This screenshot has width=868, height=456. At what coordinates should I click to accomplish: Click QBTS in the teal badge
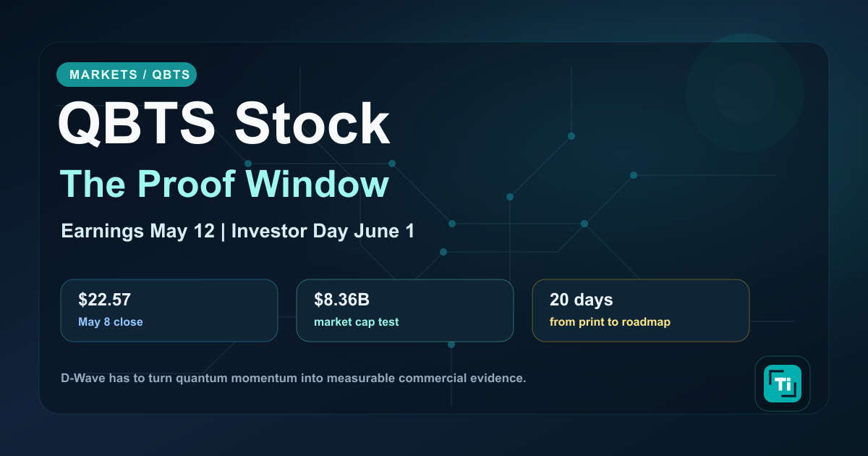[x=171, y=75]
